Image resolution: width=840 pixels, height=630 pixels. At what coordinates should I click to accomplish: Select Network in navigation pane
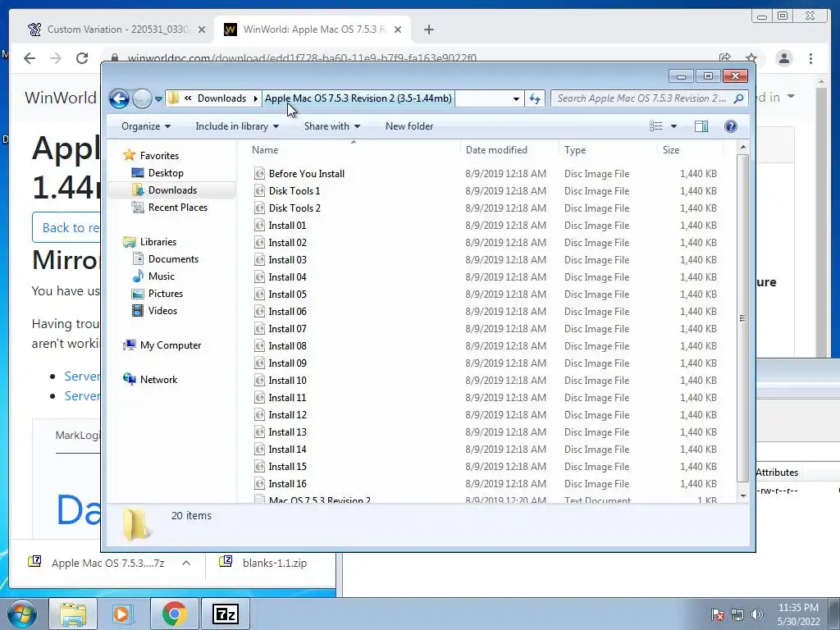tap(158, 379)
